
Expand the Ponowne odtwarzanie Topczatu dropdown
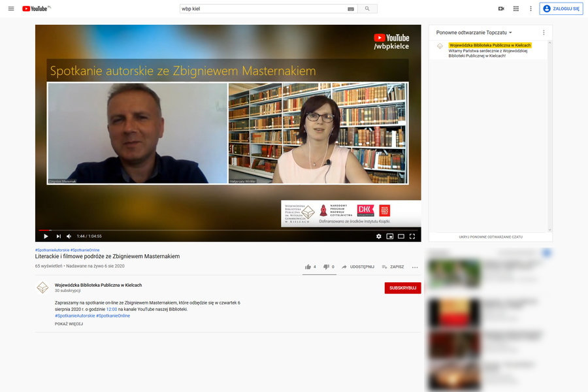point(474,32)
